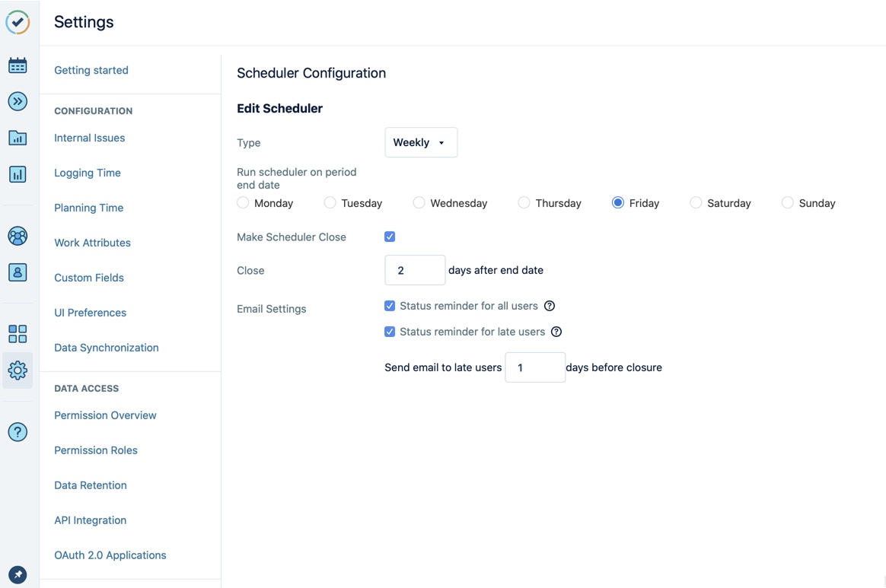Open the Weekly type dropdown

[421, 142]
